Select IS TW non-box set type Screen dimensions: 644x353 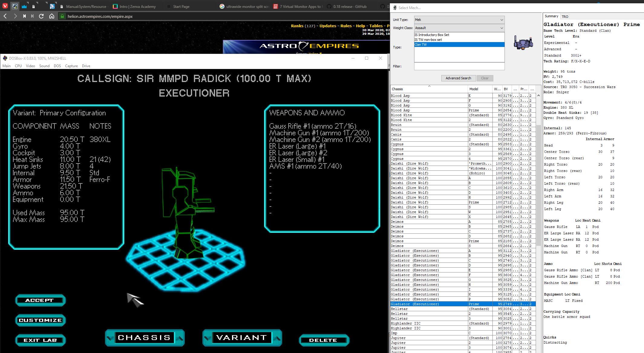click(x=428, y=40)
